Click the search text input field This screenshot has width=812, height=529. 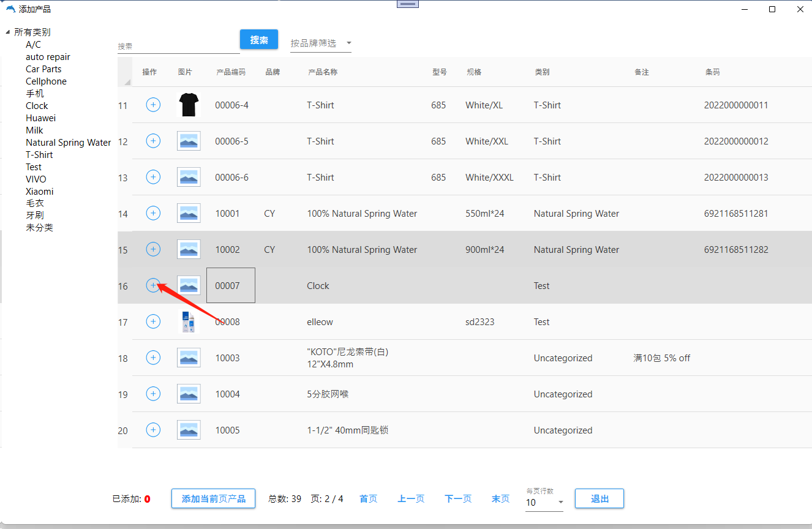tap(178, 46)
